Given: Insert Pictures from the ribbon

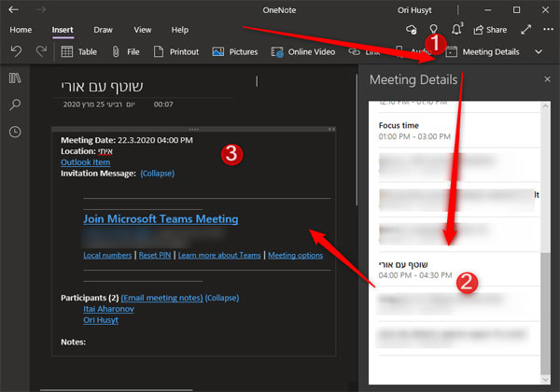Looking at the screenshot, I should (234, 52).
